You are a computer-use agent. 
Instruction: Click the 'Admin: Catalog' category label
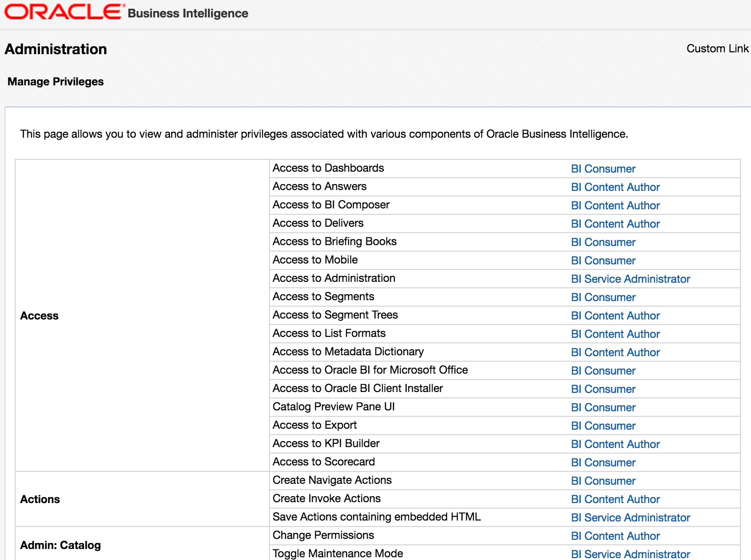[x=61, y=545]
